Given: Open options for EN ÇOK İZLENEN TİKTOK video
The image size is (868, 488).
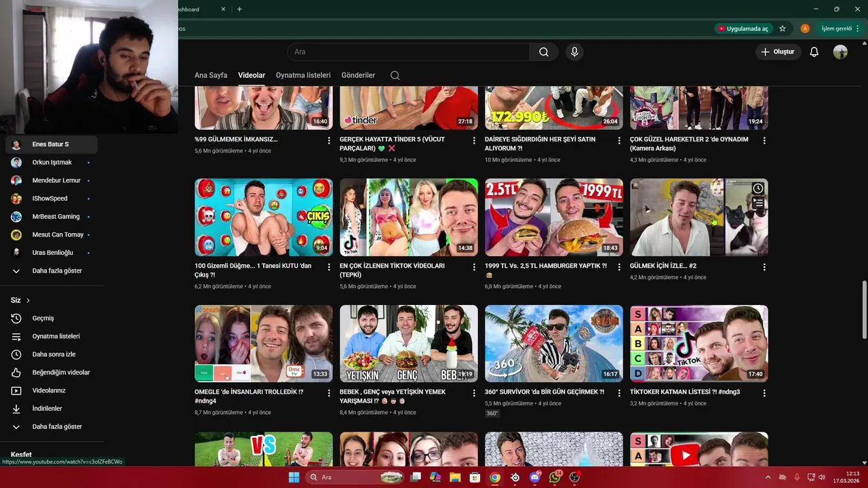Looking at the screenshot, I should pos(474,267).
